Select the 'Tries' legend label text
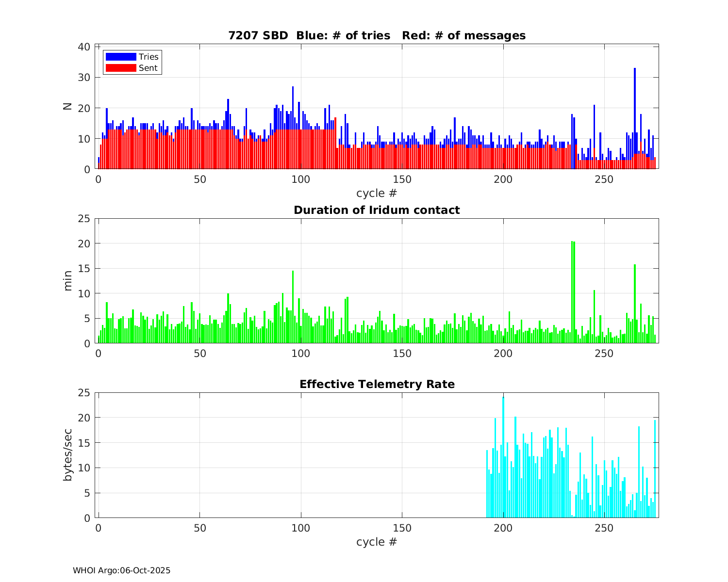728x582 pixels. click(x=149, y=57)
